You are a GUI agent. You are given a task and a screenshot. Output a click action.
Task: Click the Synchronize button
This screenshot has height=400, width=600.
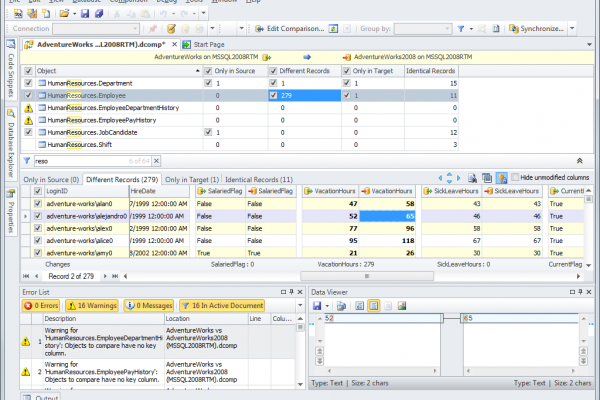click(x=536, y=29)
